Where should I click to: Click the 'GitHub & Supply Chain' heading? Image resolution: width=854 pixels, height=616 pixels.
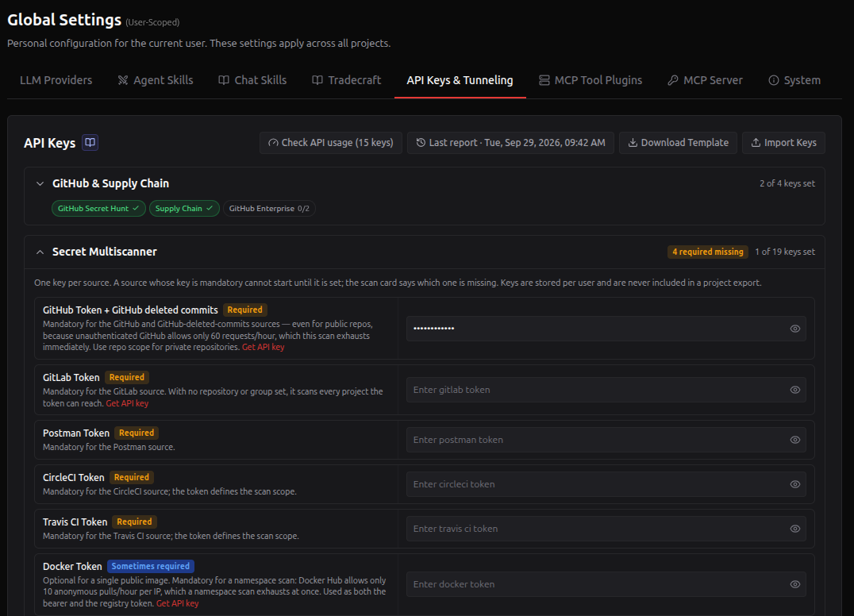(110, 183)
